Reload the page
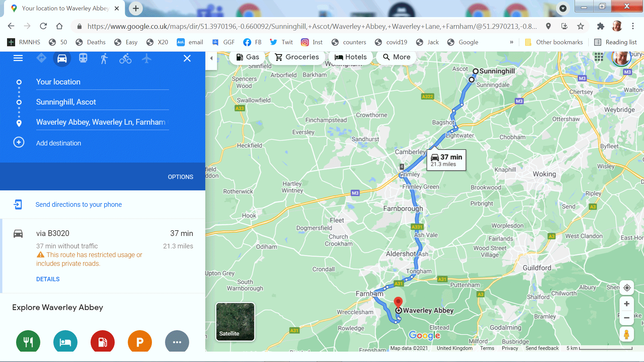Viewport: 644px width, 362px height. [43, 26]
